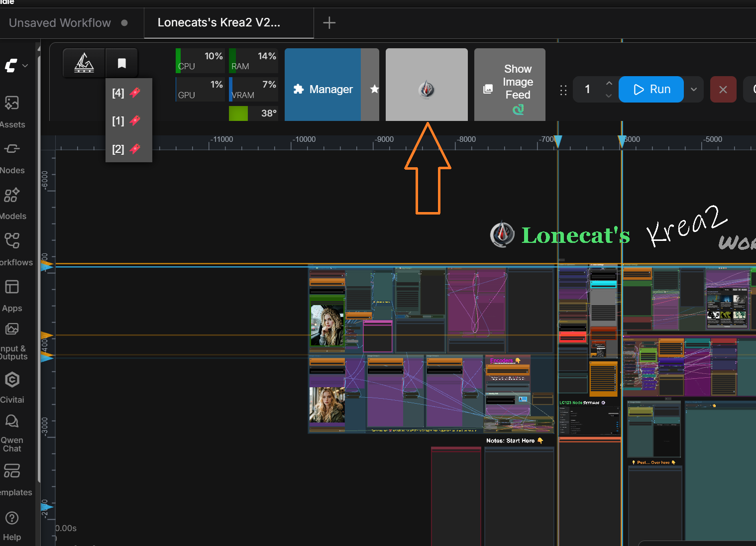The image size is (756, 546).
Task: Add a new workflow tab with plus
Action: 329,22
